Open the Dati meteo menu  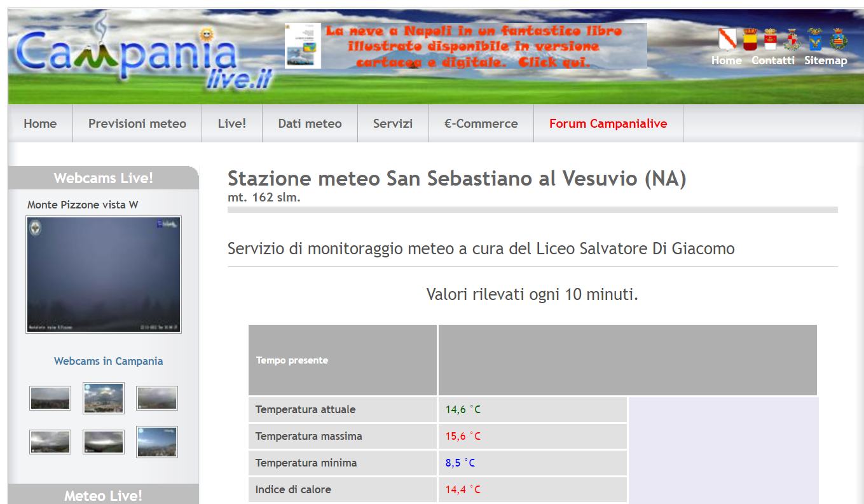pyautogui.click(x=310, y=124)
